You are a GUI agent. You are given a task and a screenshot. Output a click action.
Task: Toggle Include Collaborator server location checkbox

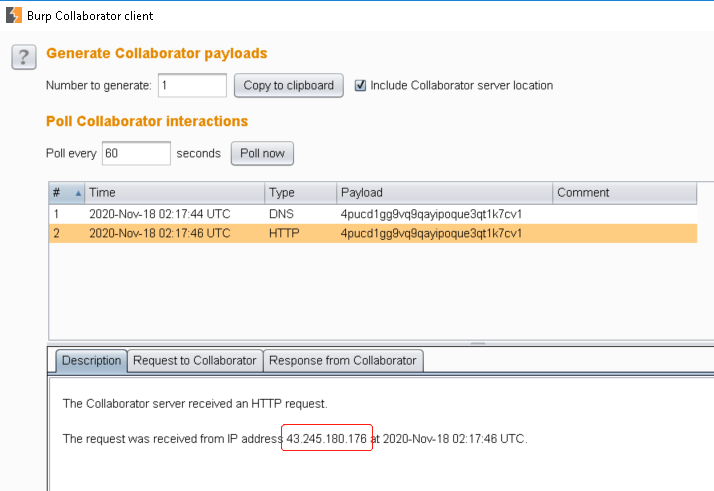[360, 85]
